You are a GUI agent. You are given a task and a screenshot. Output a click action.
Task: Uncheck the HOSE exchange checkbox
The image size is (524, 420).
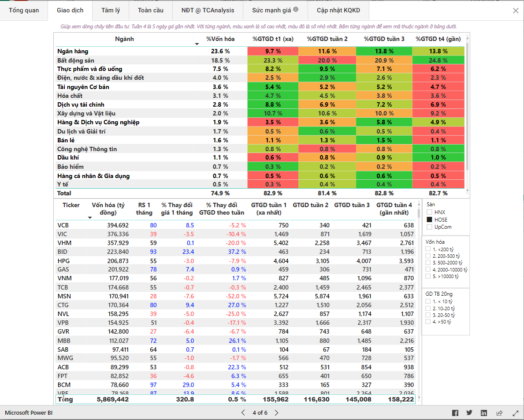pyautogui.click(x=429, y=219)
